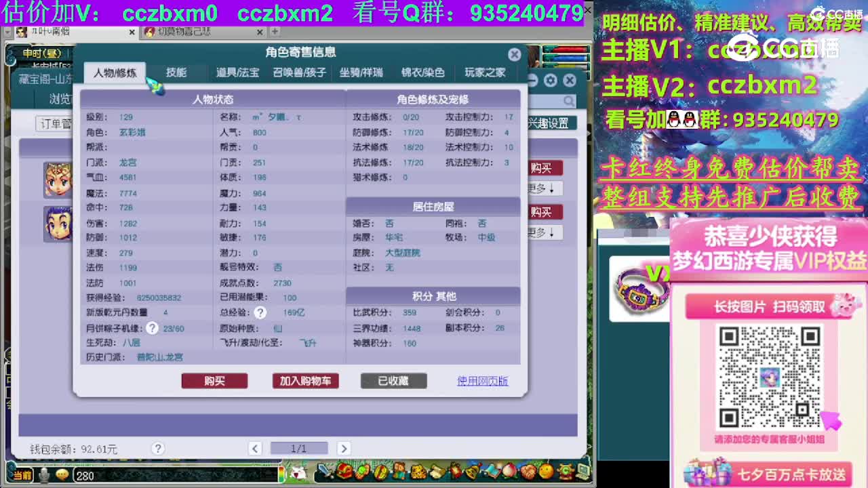The image size is (868, 488).
Task: Click the magnifier search icon
Action: coord(568,101)
